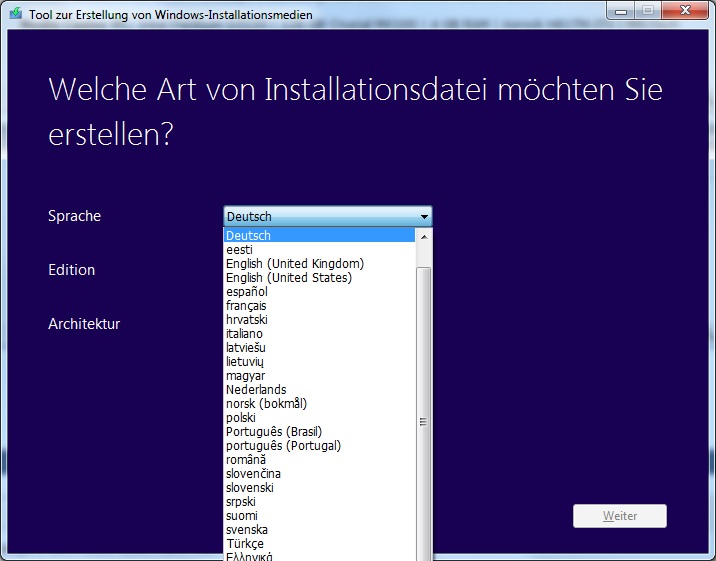Pick slovenski from the list
This screenshot has height=561, width=716.
(320, 488)
